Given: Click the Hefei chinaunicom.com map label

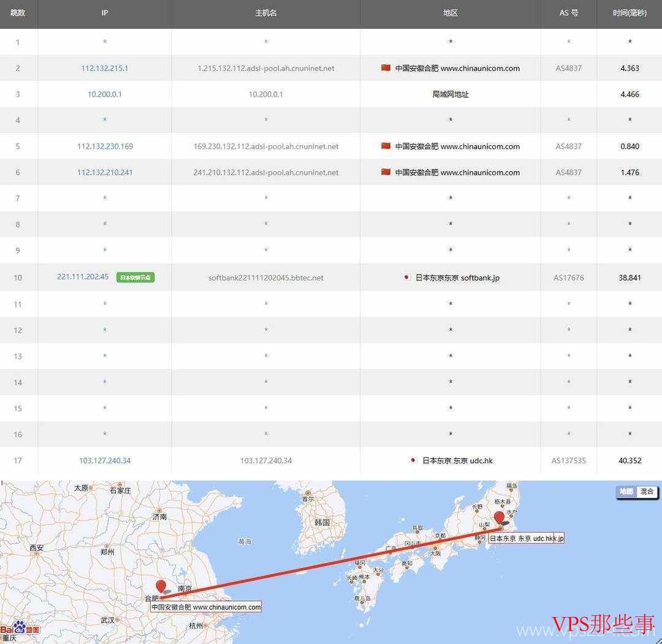Looking at the screenshot, I should 206,607.
